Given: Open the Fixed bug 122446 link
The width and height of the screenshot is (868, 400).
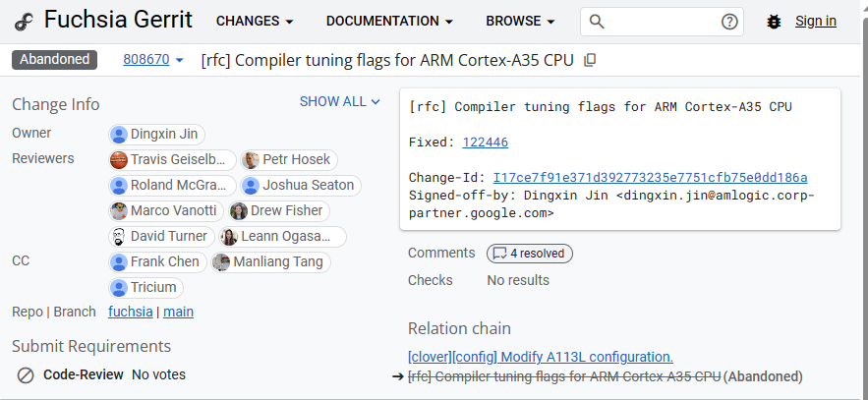Looking at the screenshot, I should click(485, 143).
